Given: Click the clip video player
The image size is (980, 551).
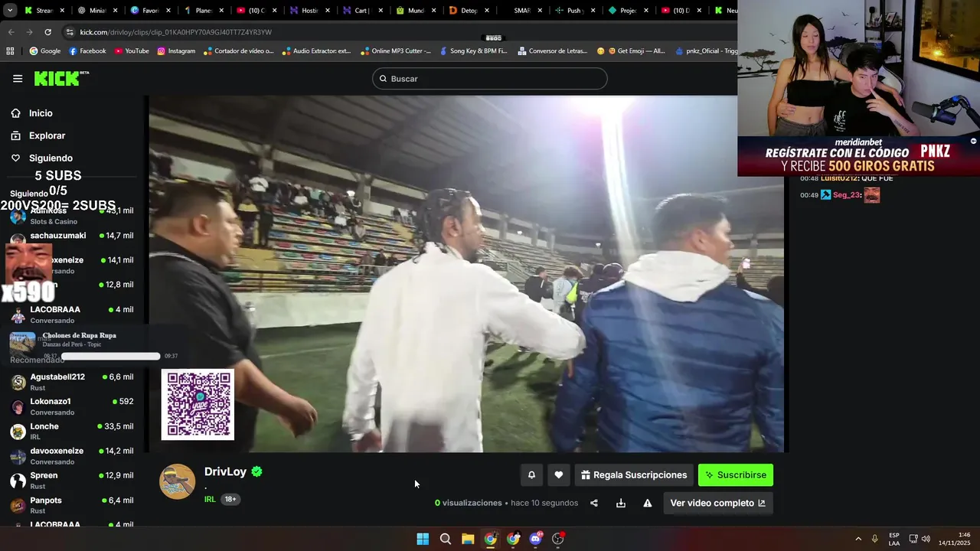Looking at the screenshot, I should pyautogui.click(x=466, y=274).
